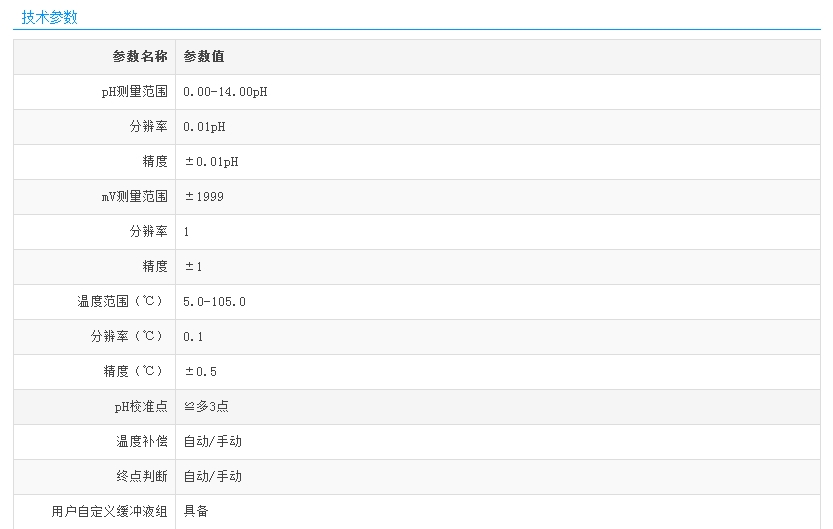Click the 参数名称 column header
Viewport: 833px width, 529px height.
[140, 57]
